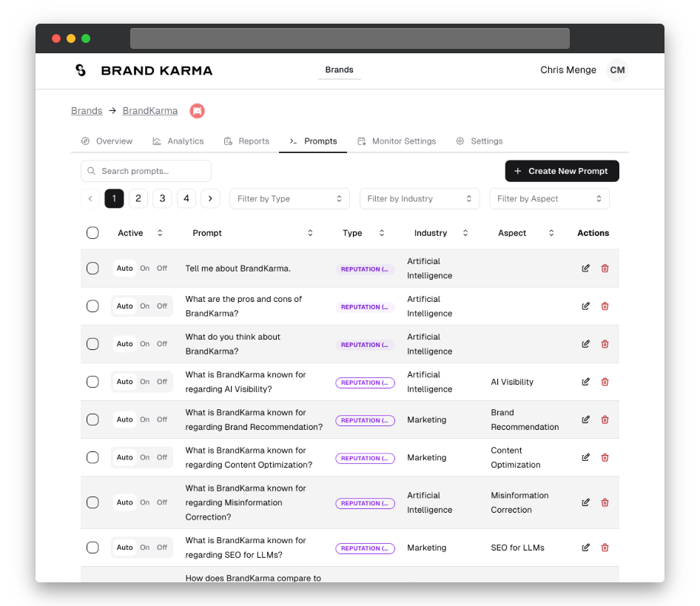Select checkbox for 'Tell me about BrandKarma.'

pos(92,269)
